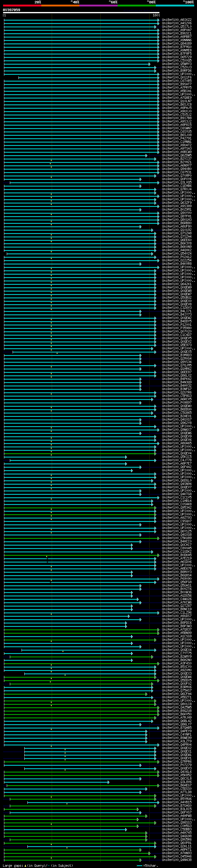Screen dimensions: 197x868
Task: Select label UniRef100_P12001
Action: pyautogui.click(x=177, y=325)
